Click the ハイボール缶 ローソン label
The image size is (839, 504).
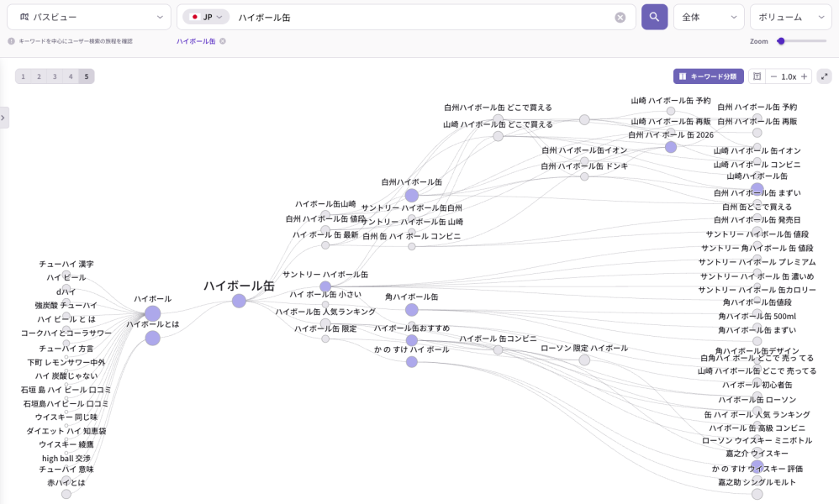[x=757, y=400]
